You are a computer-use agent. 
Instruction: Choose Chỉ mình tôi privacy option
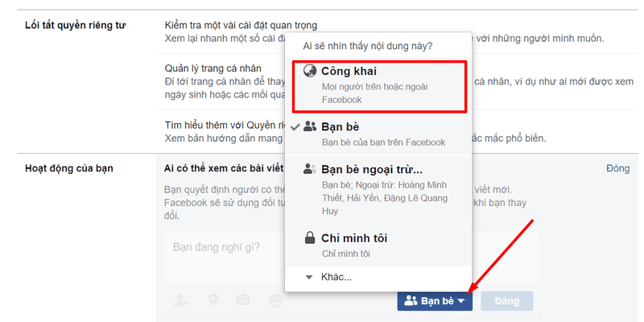pos(378,246)
